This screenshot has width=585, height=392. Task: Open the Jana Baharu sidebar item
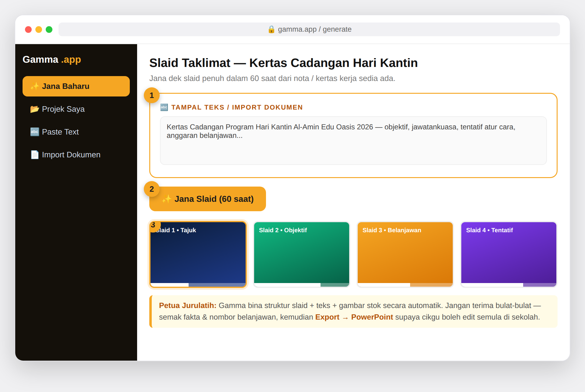76,86
